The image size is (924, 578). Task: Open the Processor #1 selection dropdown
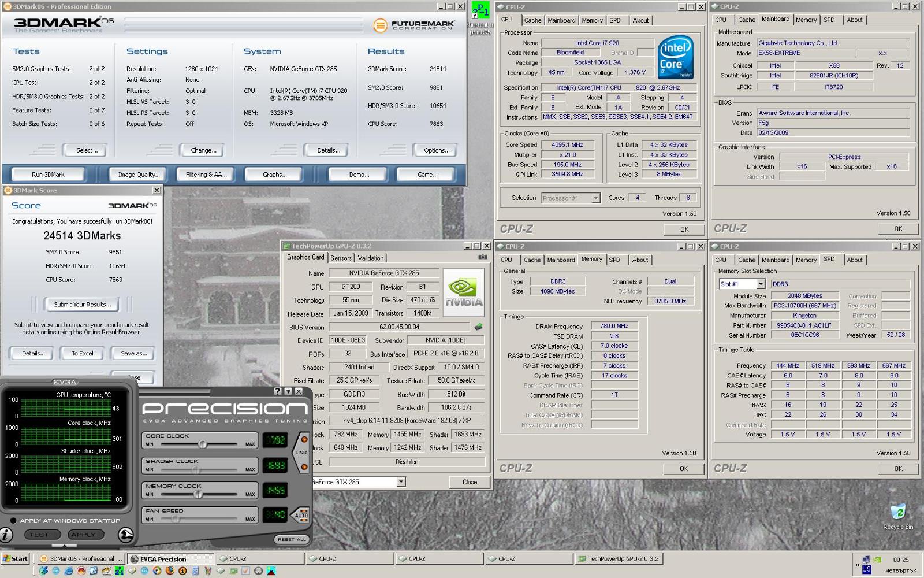[x=596, y=198]
